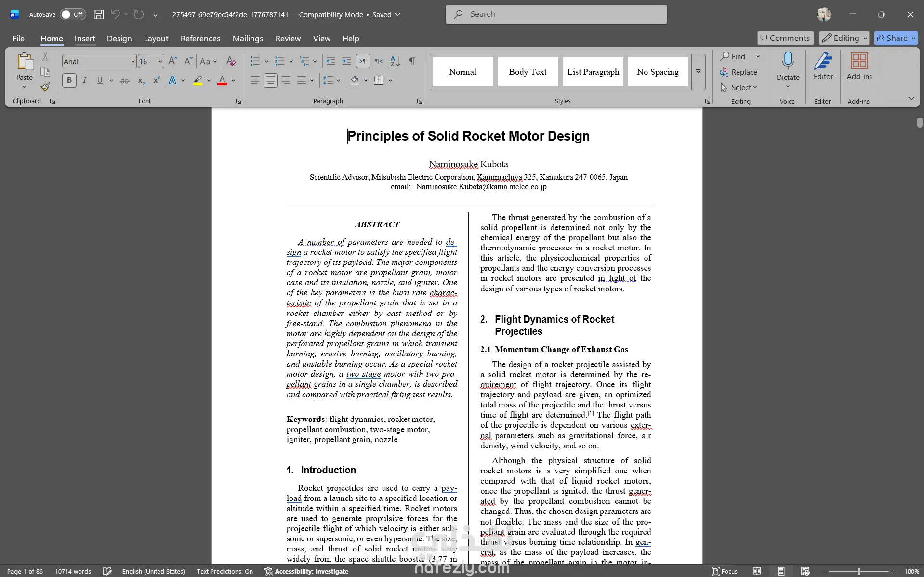This screenshot has height=577, width=924.
Task: Click the yellow text highlight color
Action: click(x=198, y=80)
